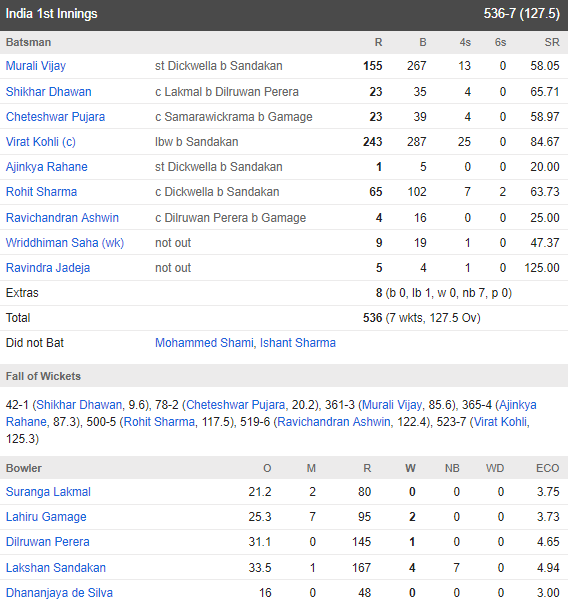
Task: Open Rohit Sharma batsman link
Action: coord(41,192)
